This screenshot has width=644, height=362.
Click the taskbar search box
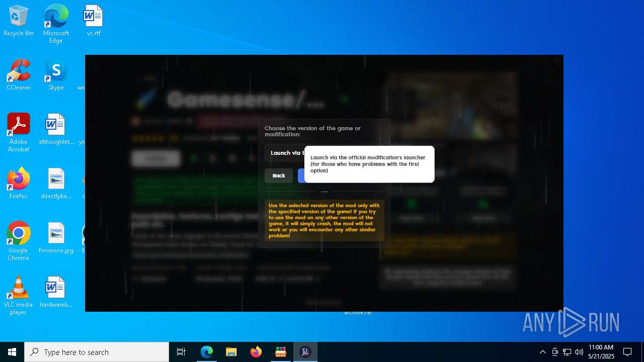[x=97, y=352]
